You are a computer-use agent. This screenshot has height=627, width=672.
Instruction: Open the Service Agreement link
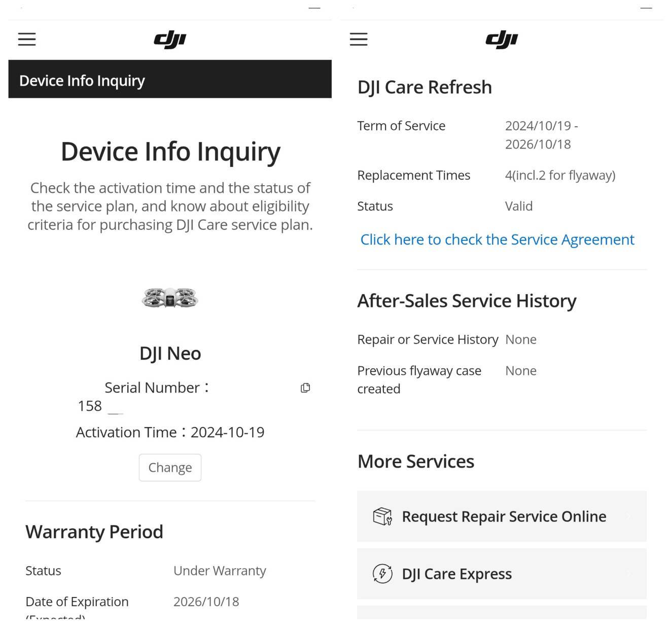pyautogui.click(x=497, y=239)
